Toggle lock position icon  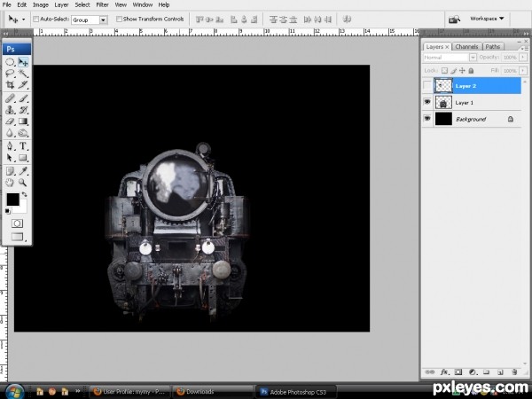click(x=462, y=71)
